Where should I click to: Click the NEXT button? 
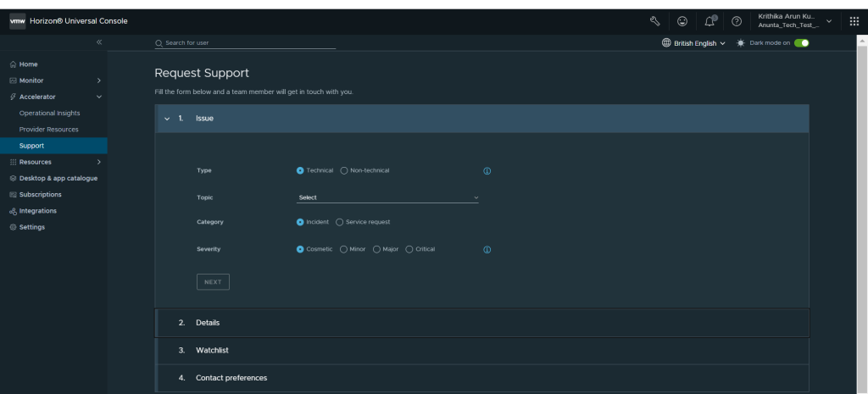pos(213,282)
